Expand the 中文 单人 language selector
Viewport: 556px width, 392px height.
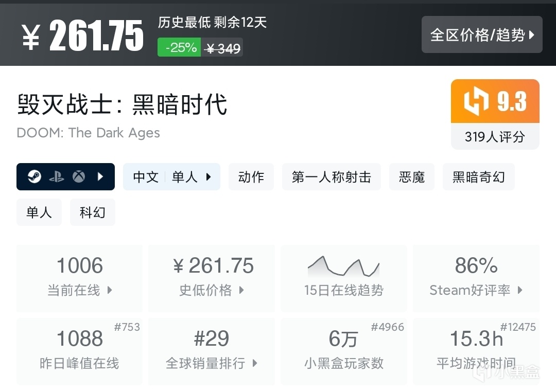pos(171,177)
